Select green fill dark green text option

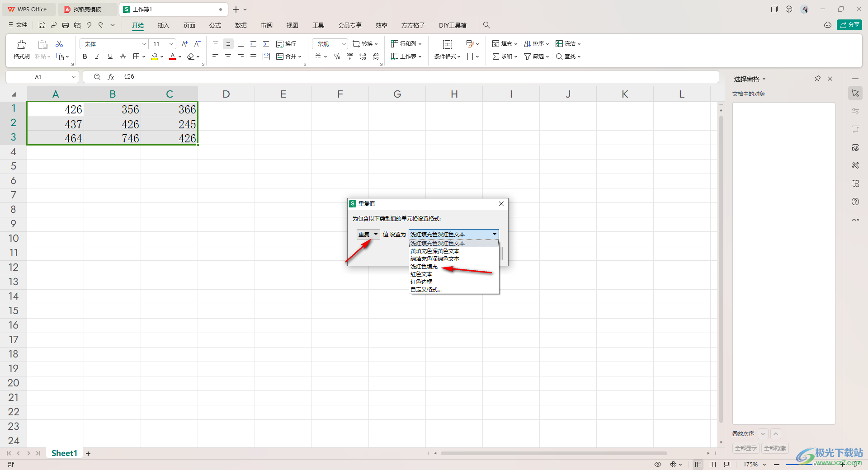point(435,259)
